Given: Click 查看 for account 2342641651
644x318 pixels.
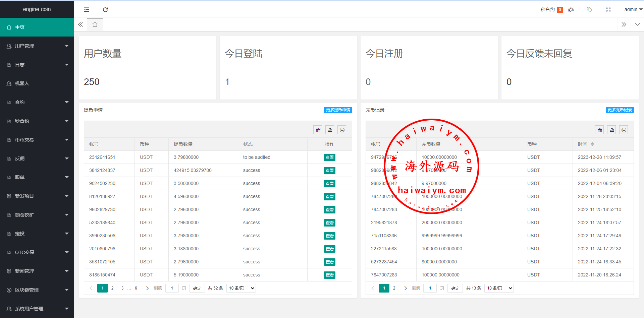Looking at the screenshot, I should click(x=329, y=157).
